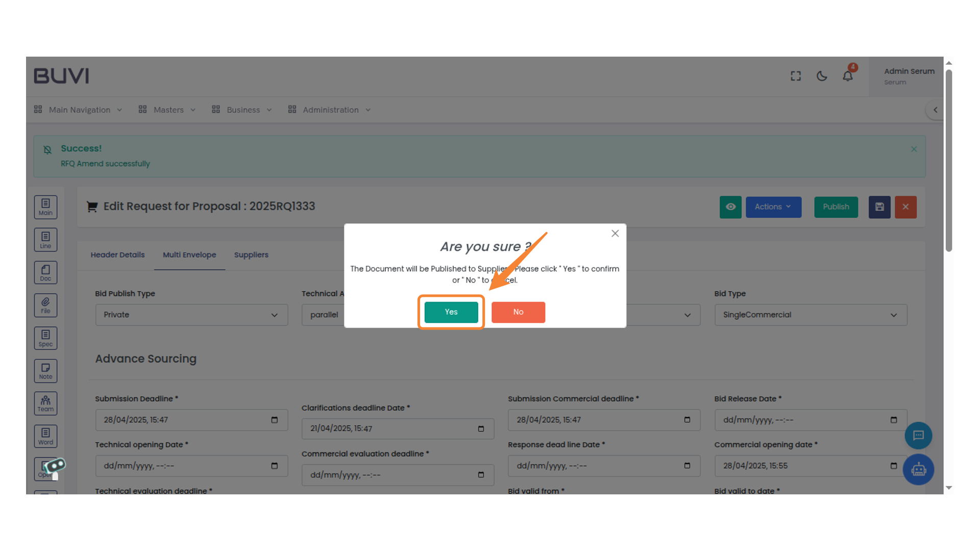Select the Main sidebar icon

tap(45, 207)
